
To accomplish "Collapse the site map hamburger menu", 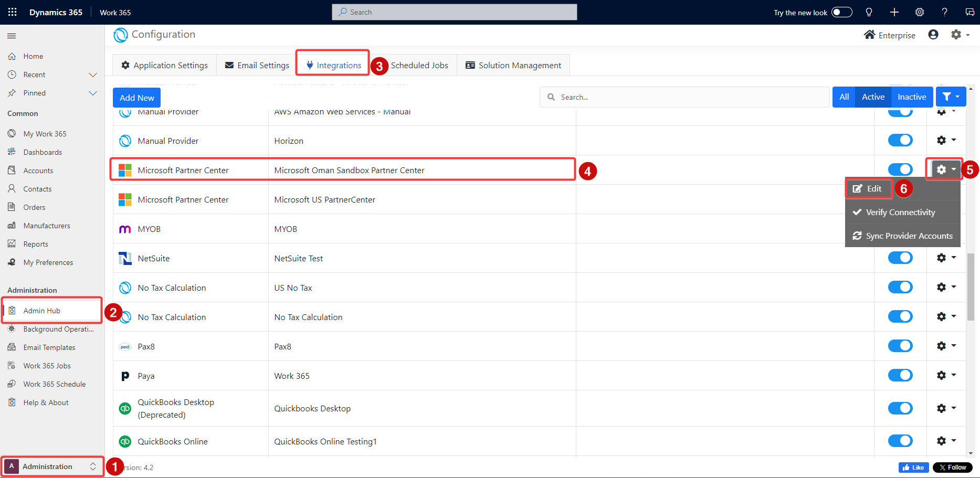I will point(12,36).
